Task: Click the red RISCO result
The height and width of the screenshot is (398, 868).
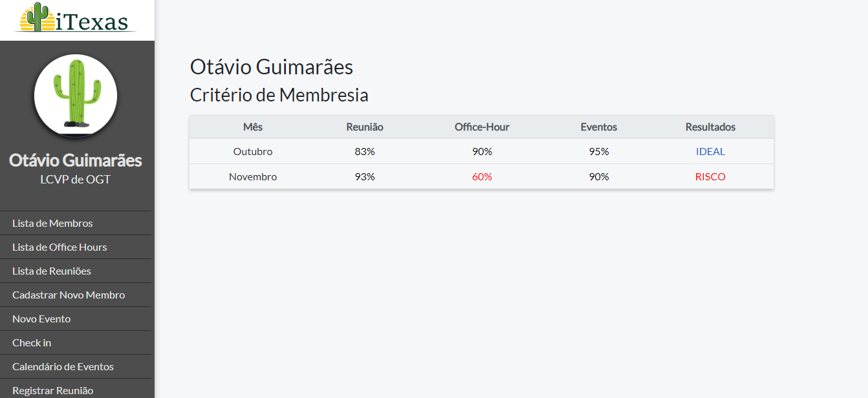Action: tap(710, 177)
